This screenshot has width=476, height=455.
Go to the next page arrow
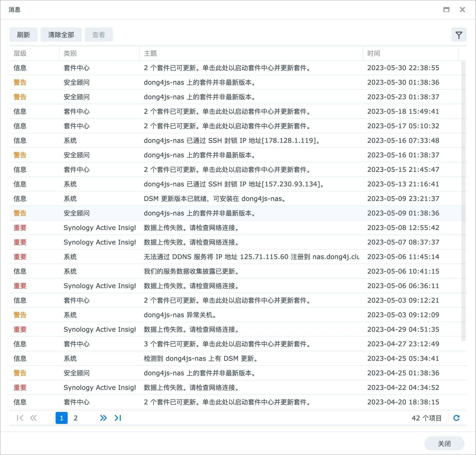tap(103, 418)
